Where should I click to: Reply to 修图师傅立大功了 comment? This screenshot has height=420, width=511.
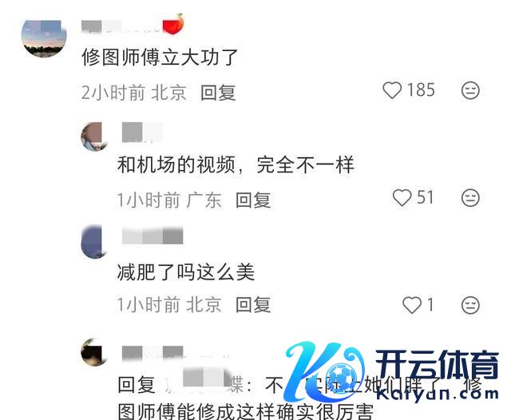[218, 93]
